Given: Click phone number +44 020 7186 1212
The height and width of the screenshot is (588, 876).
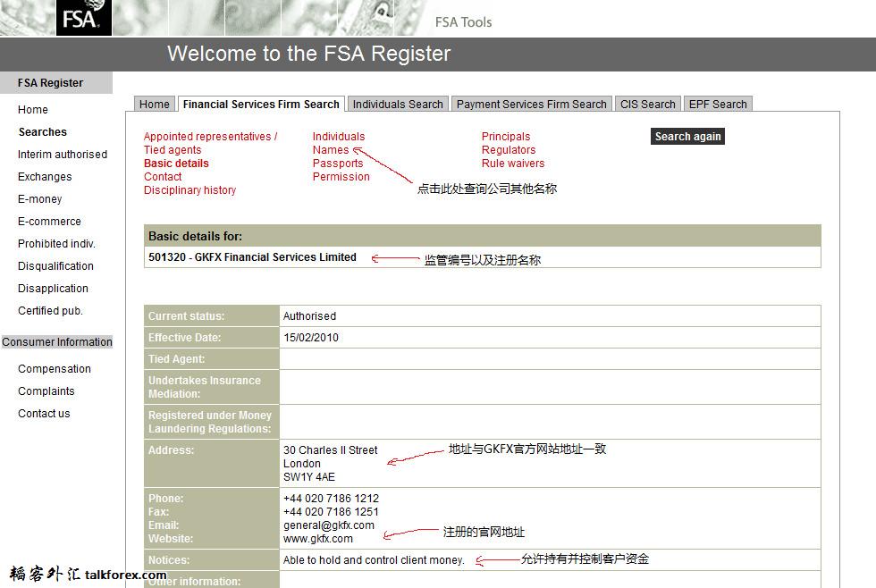Looking at the screenshot, I should 331,498.
